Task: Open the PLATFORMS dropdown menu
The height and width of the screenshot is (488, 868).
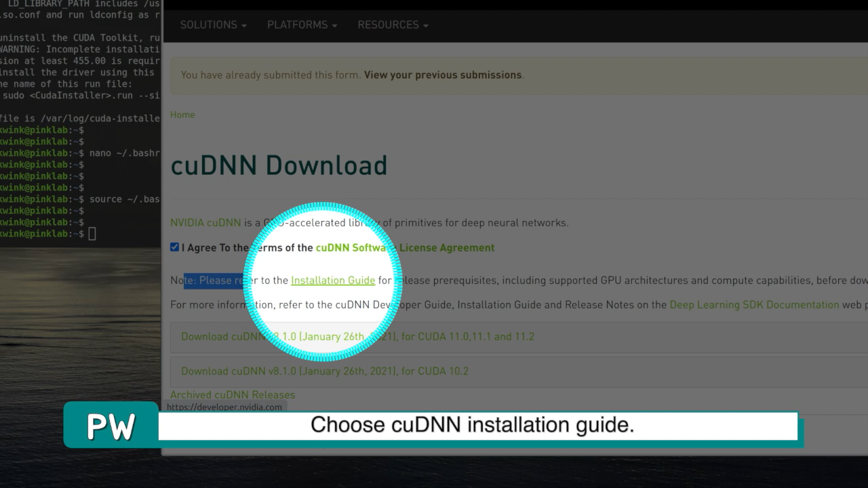Action: (x=302, y=25)
